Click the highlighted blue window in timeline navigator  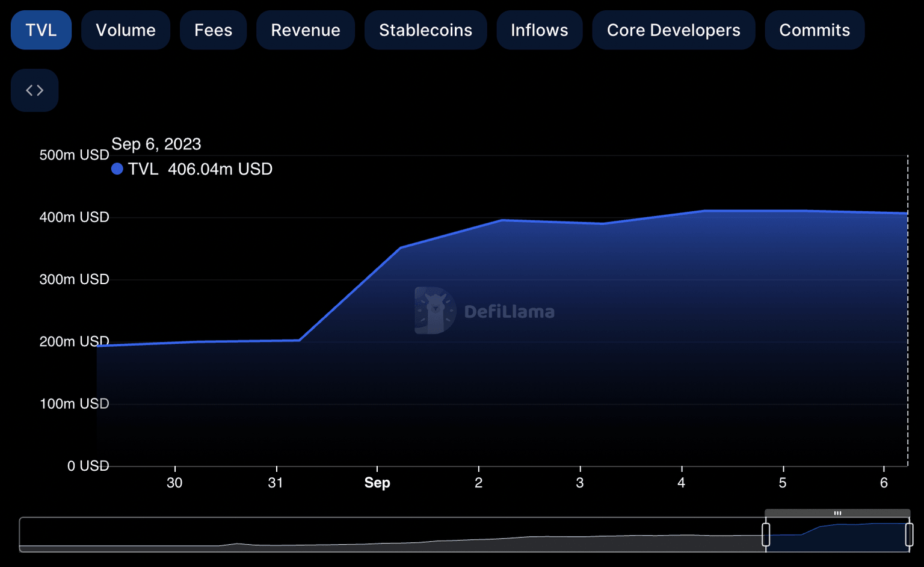837,536
